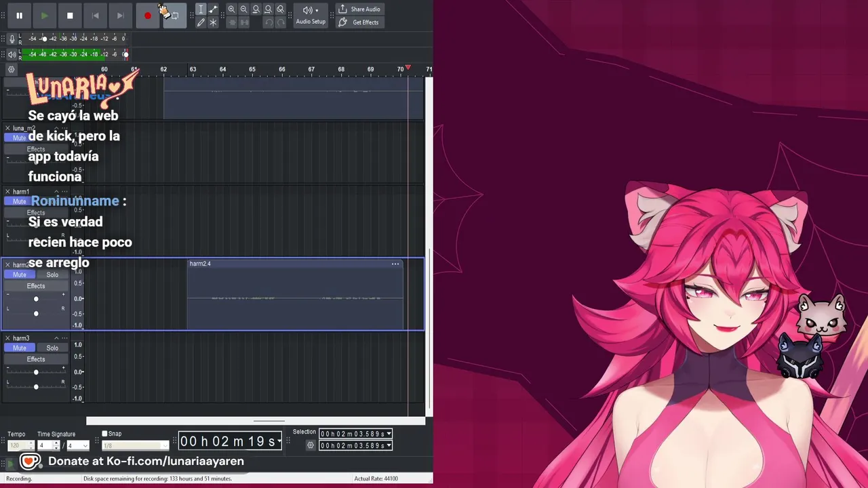Adjust harm2 track pan slider

[36, 313]
